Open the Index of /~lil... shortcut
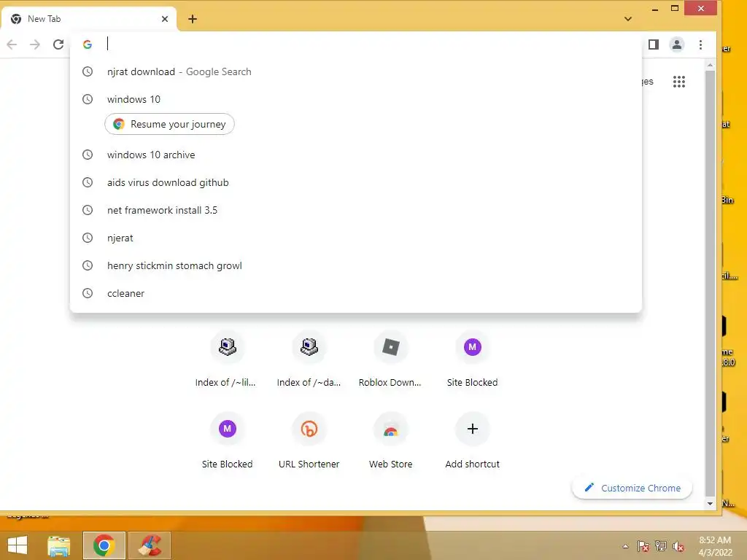 coord(228,360)
